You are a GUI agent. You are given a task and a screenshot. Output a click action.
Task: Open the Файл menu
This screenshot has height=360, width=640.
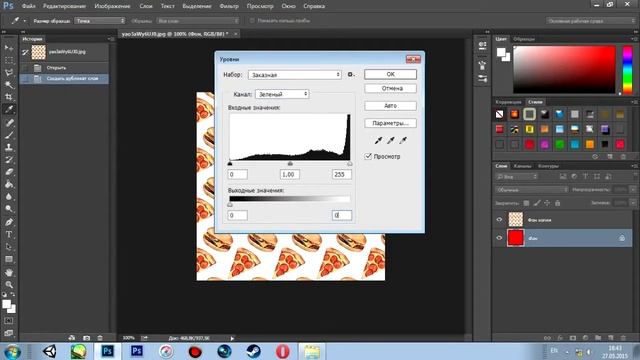coord(28,6)
